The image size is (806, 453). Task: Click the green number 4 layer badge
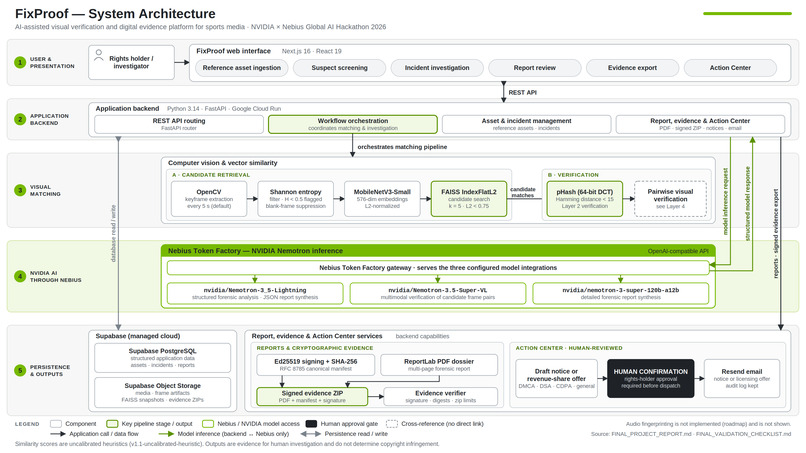(x=20, y=276)
